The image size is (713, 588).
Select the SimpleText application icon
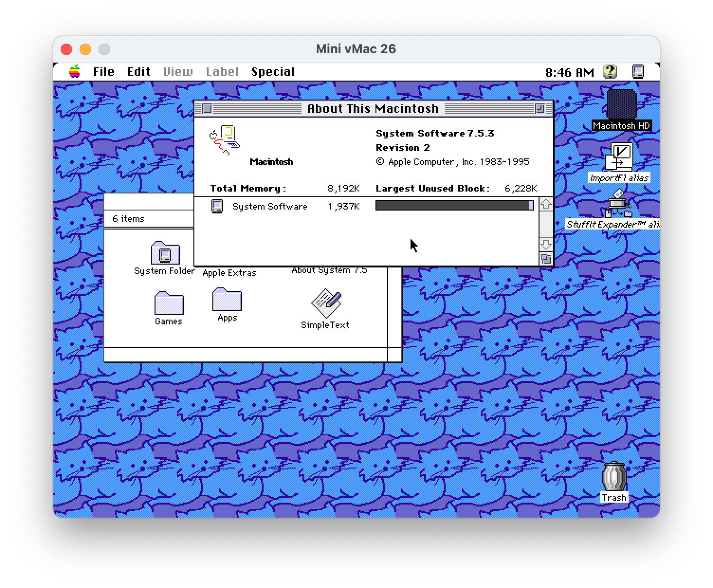[326, 303]
